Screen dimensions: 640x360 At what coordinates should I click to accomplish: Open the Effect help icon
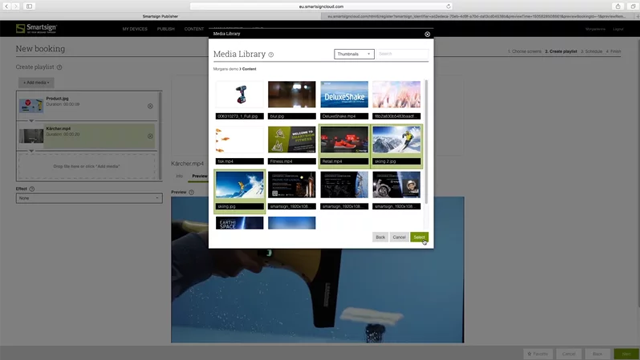[x=32, y=189]
